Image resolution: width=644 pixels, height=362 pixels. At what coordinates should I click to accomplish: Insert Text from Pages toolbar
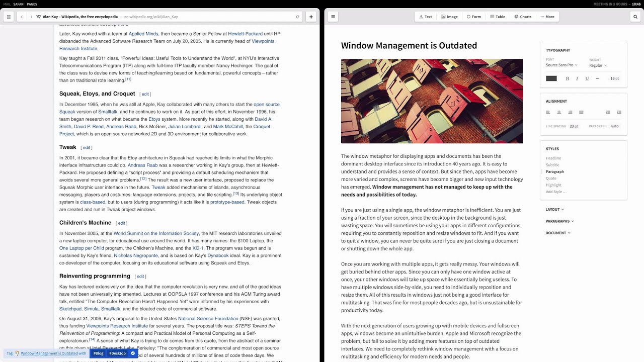pyautogui.click(x=425, y=17)
